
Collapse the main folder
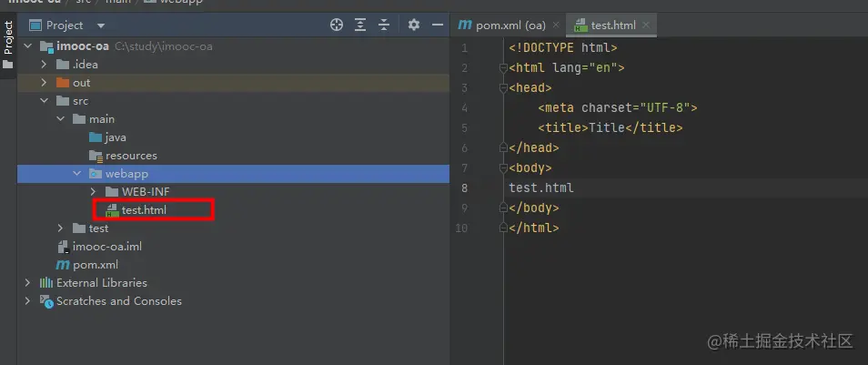click(61, 119)
